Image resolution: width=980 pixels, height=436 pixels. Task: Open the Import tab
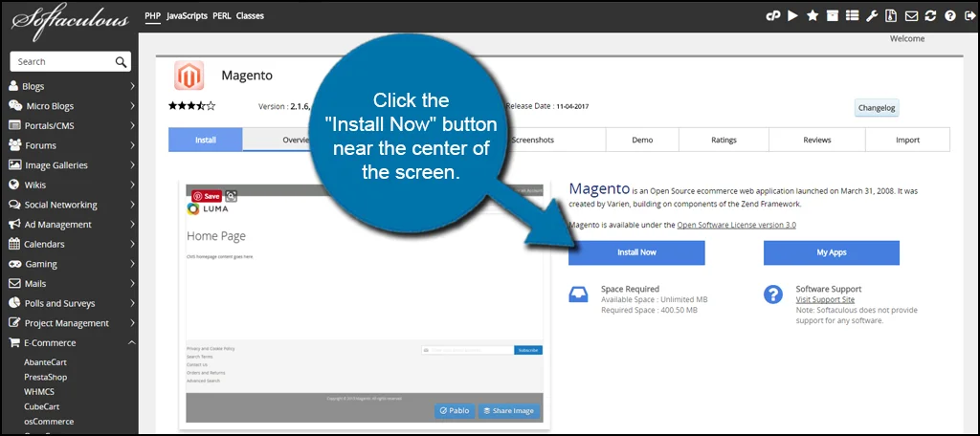(x=907, y=140)
